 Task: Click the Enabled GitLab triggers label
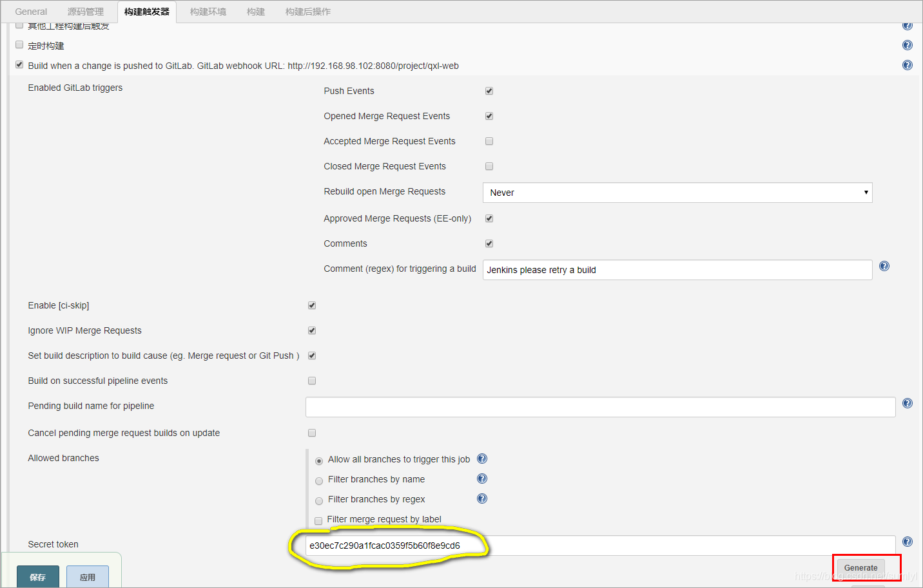tap(75, 88)
